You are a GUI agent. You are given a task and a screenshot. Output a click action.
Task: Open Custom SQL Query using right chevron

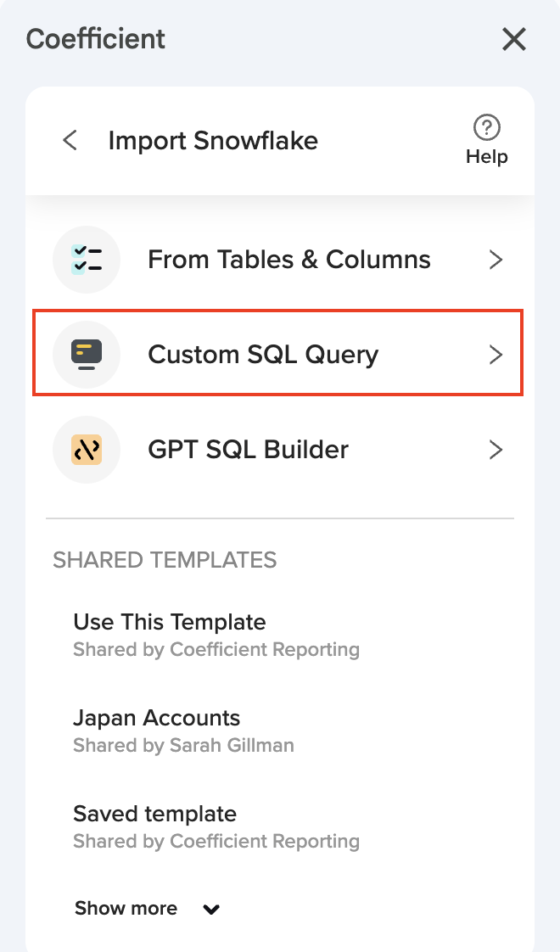click(496, 355)
